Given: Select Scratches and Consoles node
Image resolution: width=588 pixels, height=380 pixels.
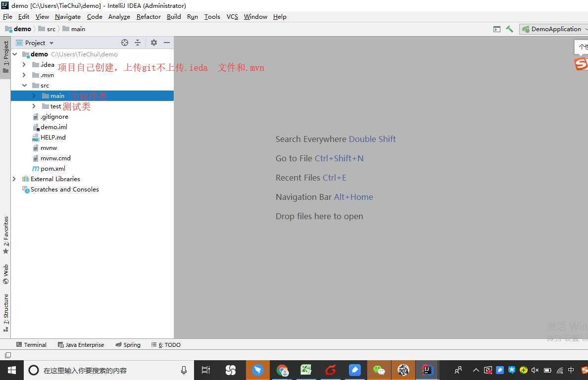Looking at the screenshot, I should (64, 189).
